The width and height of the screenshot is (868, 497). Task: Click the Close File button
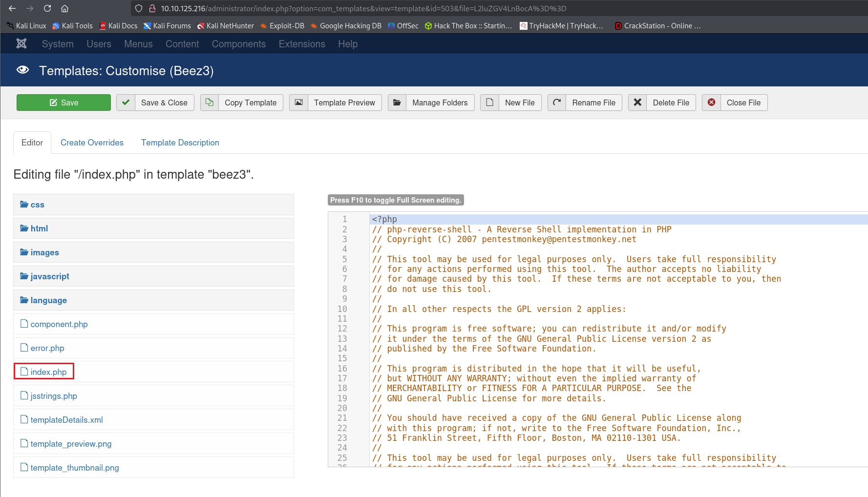tap(735, 103)
